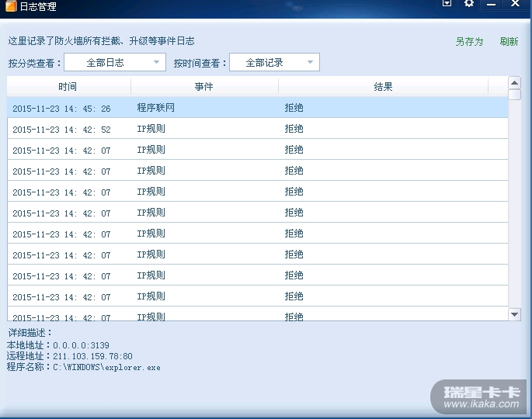
Task: Open the 全部记录 time dropdown
Action: 274,62
